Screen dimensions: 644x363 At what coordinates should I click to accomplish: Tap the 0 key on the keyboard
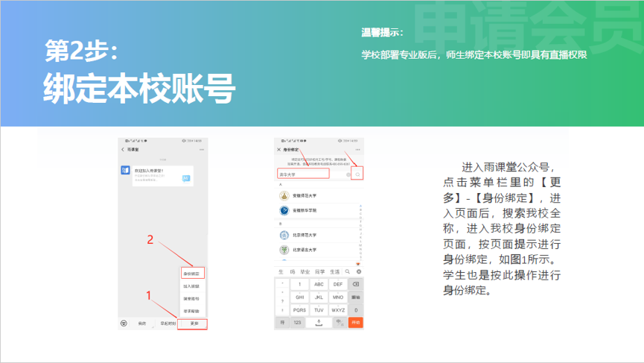(x=356, y=310)
